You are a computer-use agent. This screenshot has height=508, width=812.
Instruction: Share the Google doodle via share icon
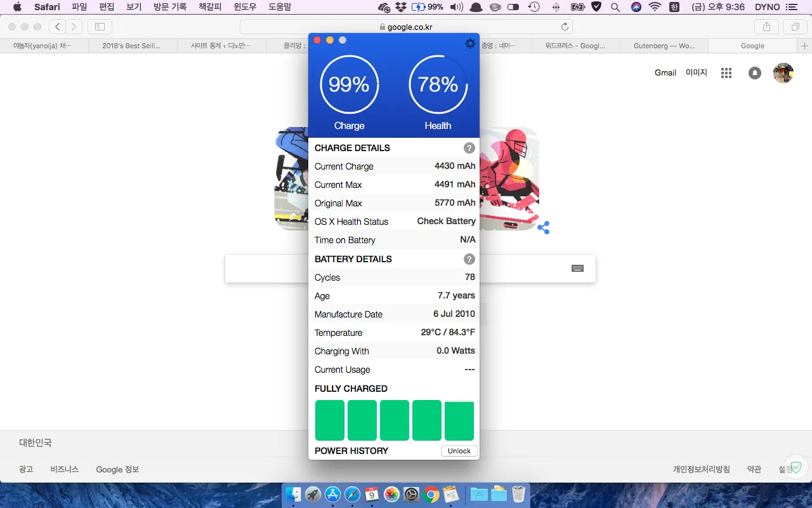543,228
